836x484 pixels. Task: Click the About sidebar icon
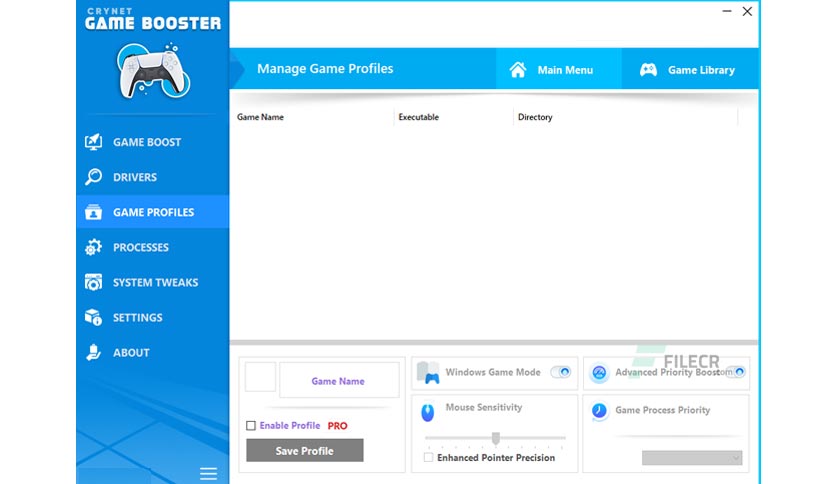[93, 352]
